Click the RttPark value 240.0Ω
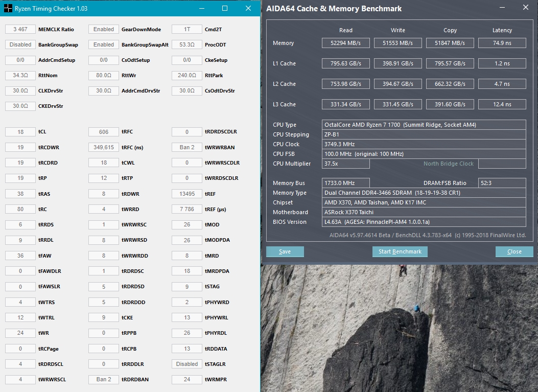 click(187, 75)
